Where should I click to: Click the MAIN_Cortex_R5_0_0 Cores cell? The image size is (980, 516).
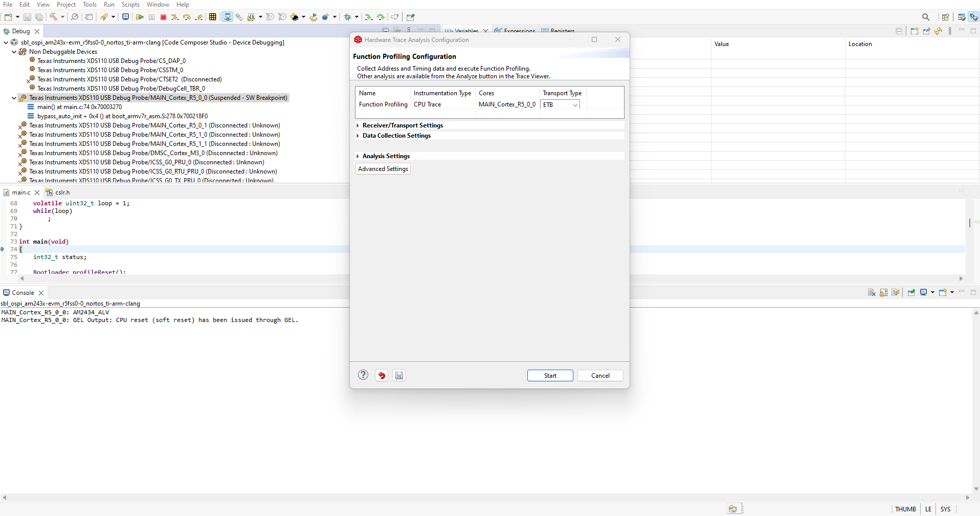coord(507,104)
